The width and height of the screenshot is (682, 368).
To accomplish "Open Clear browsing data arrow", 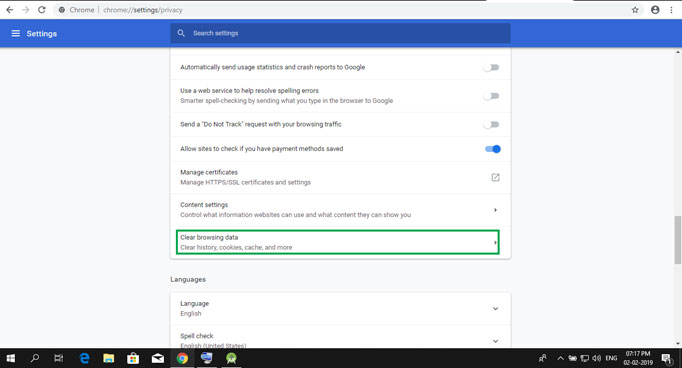I will [495, 242].
